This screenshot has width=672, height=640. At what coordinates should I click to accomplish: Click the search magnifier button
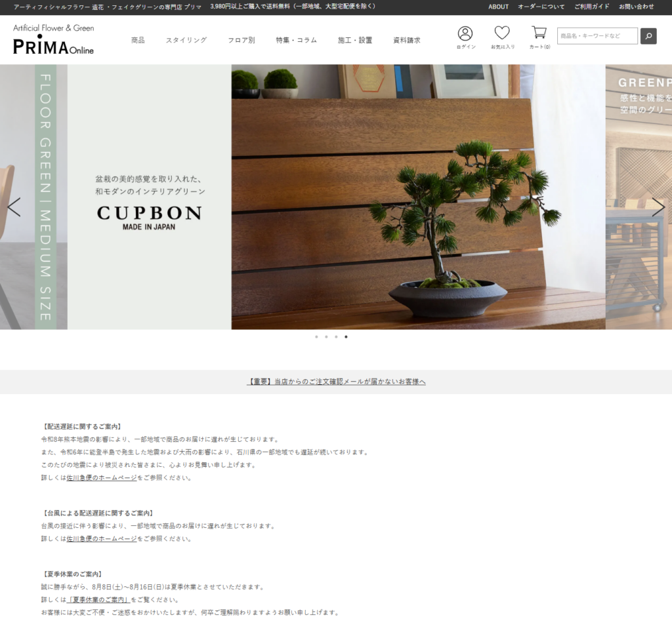(648, 36)
